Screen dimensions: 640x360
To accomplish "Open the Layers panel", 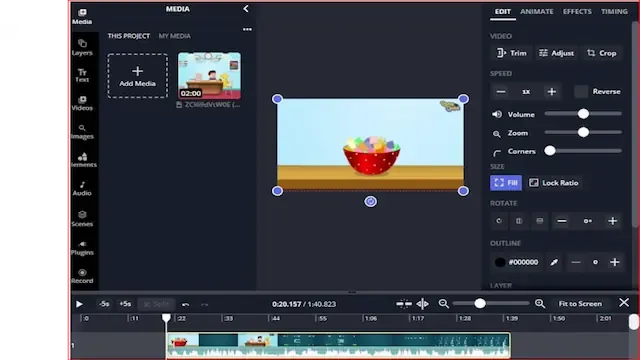I will (x=82, y=47).
